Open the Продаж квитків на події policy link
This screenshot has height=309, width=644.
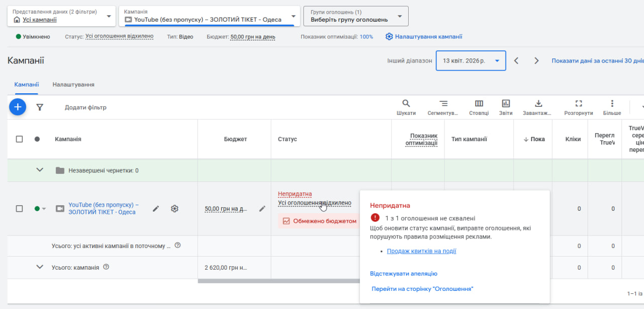pyautogui.click(x=421, y=251)
